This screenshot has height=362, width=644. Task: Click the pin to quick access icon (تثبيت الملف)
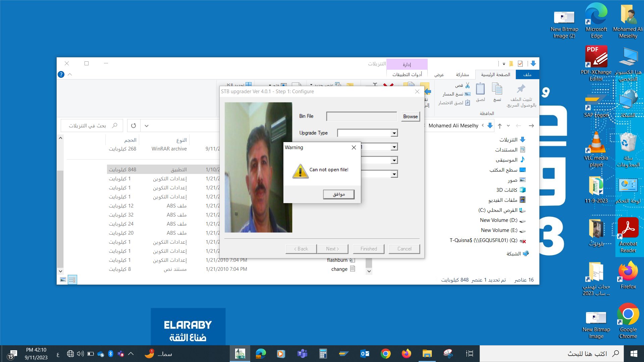(521, 95)
